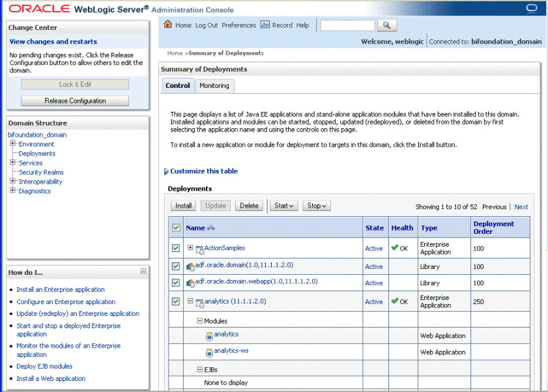Click the Oracle logo
Screen dimensions: 548x392
pyautogui.click(x=38, y=8)
